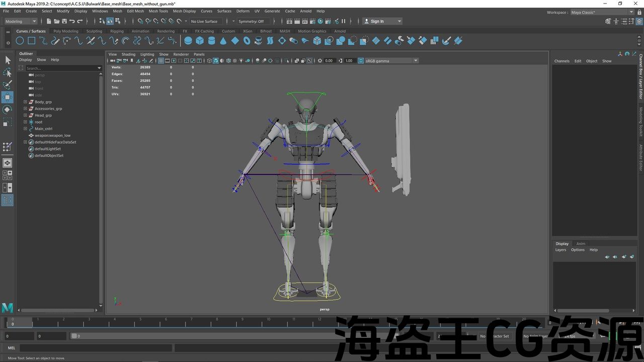
Task: Toggle the Outliner panel button in toolbox
Action: click(x=8, y=200)
